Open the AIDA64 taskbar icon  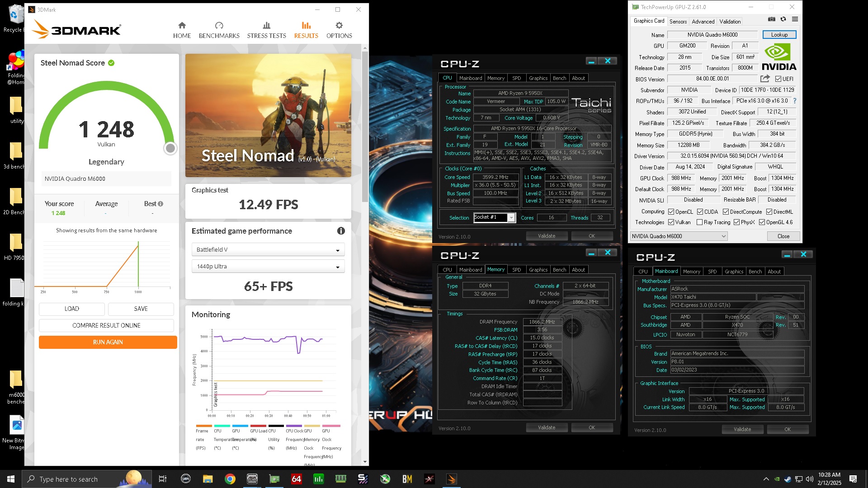296,479
